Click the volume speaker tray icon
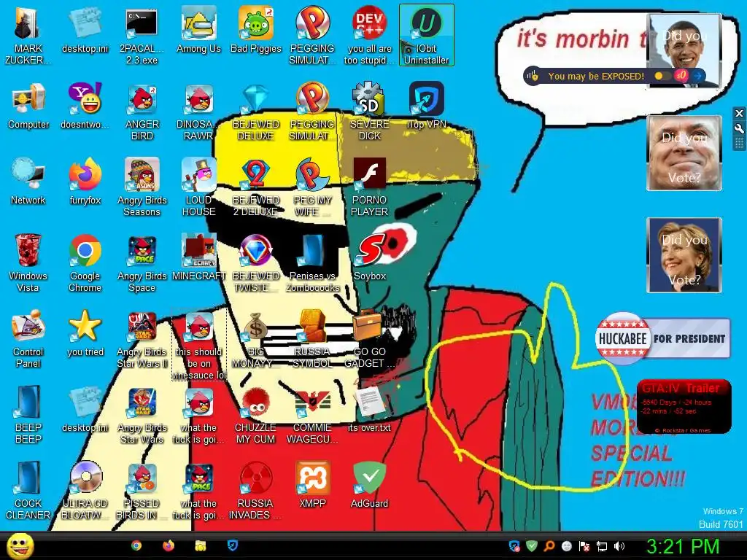The height and width of the screenshot is (560, 747). (619, 546)
